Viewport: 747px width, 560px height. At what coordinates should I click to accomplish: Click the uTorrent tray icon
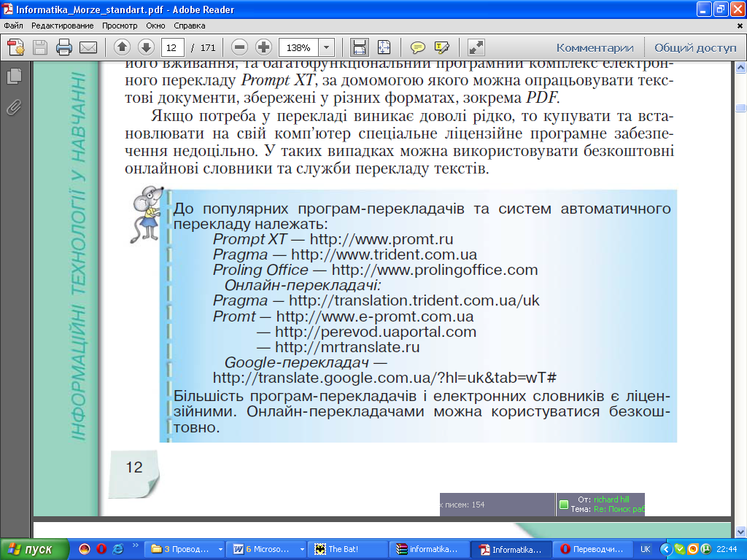point(706,550)
